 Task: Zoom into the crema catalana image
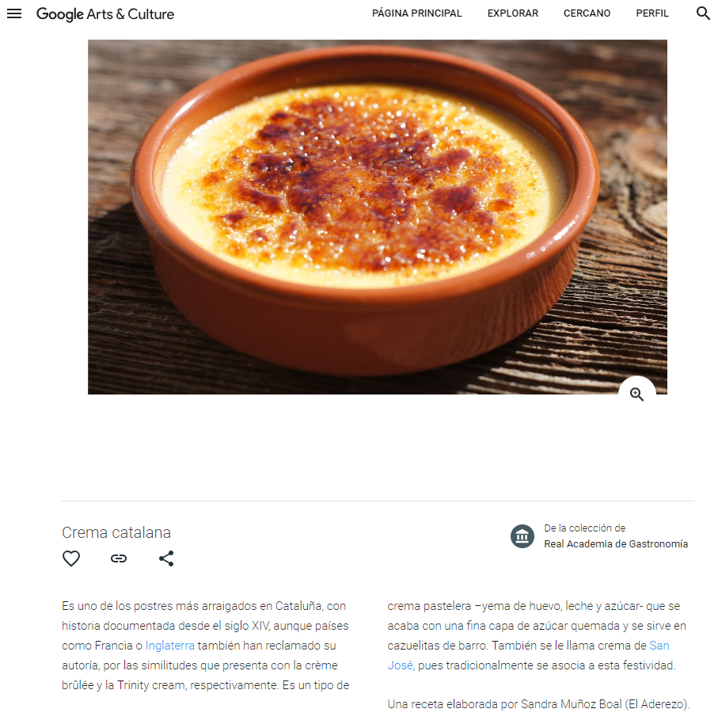636,394
